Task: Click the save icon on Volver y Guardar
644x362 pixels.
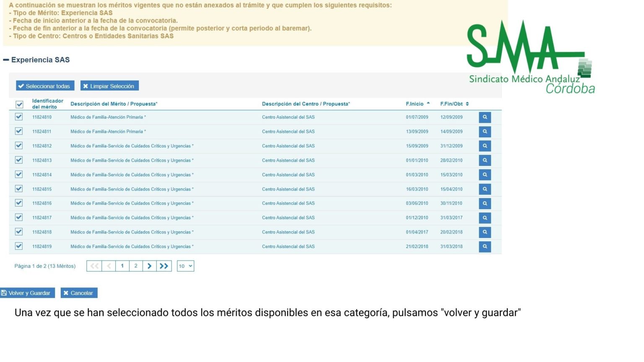Action: 4,293
